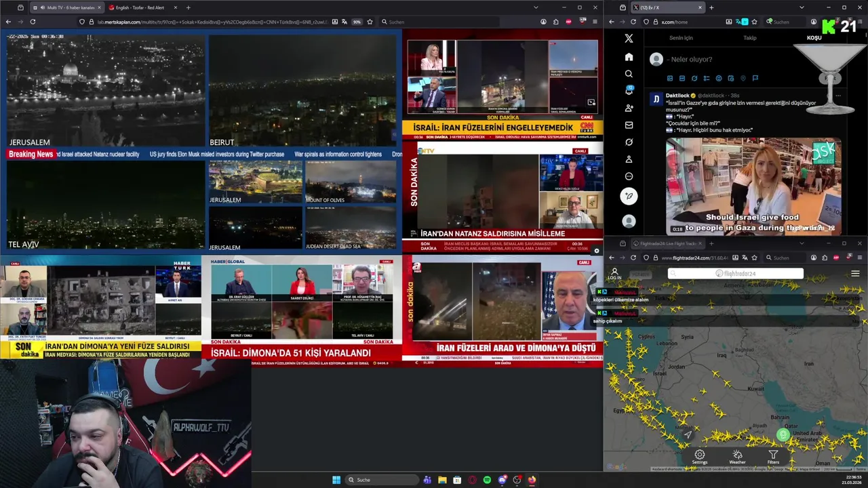Screen dimensions: 868x488
Task: Open X profile person icon in sidebar
Action: point(629,159)
